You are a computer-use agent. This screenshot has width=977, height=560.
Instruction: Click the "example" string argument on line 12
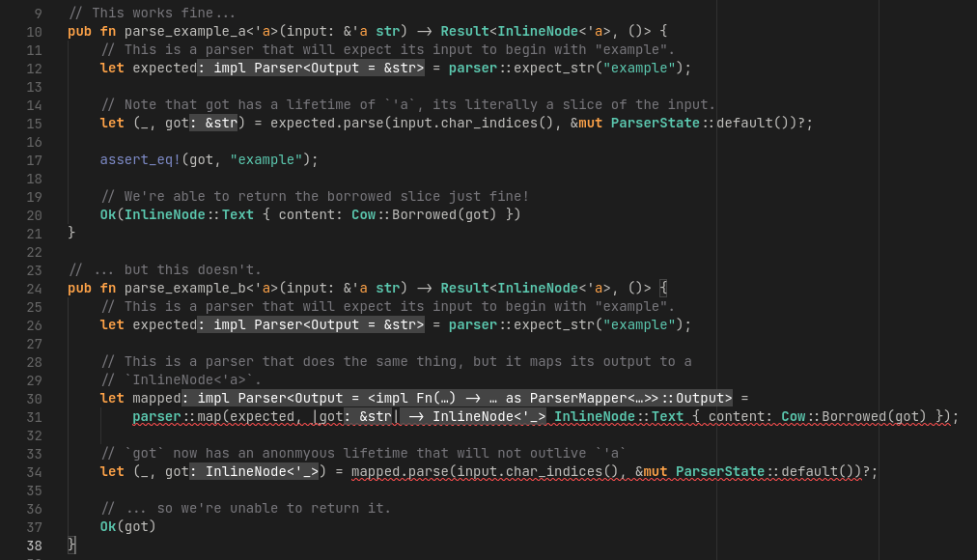(639, 68)
